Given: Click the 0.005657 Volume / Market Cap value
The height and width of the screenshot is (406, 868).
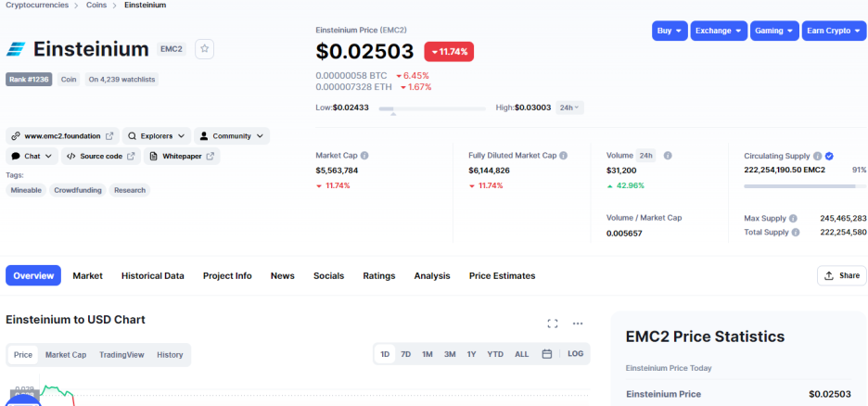Looking at the screenshot, I should click(x=624, y=234).
